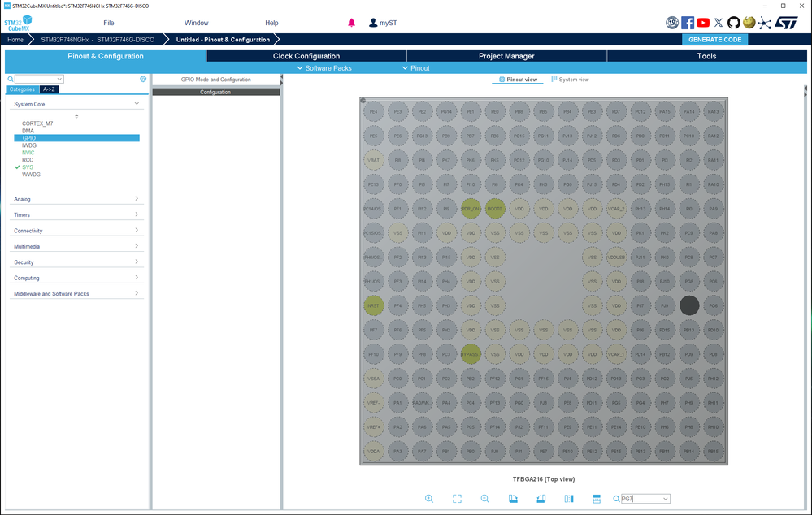Click the NRST pin on the chip

tap(373, 305)
